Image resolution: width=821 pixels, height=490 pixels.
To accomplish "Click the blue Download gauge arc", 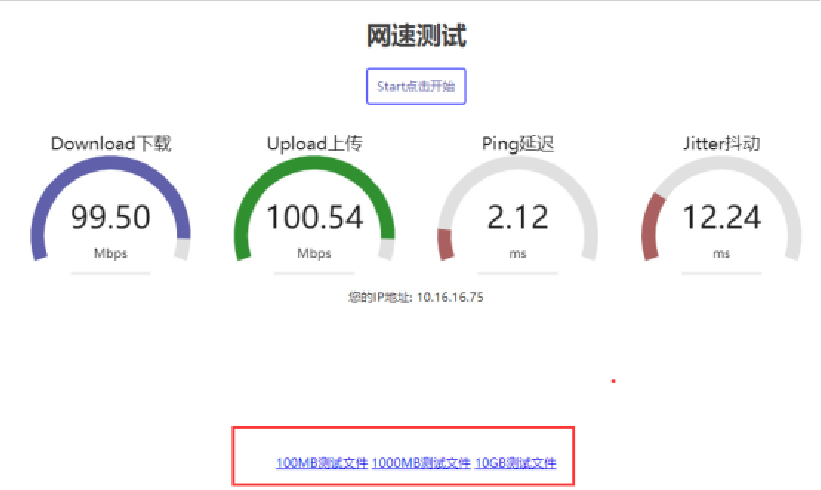I will coord(60,181).
